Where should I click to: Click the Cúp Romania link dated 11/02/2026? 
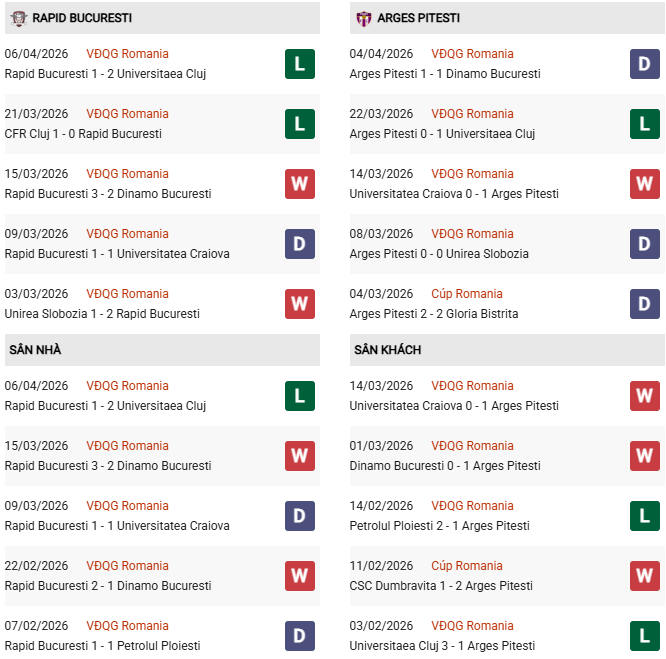466,566
